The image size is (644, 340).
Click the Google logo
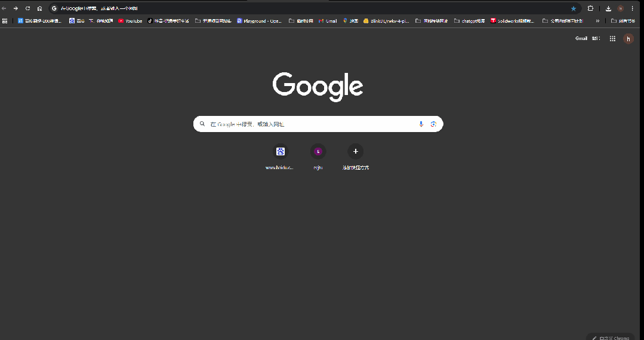318,86
